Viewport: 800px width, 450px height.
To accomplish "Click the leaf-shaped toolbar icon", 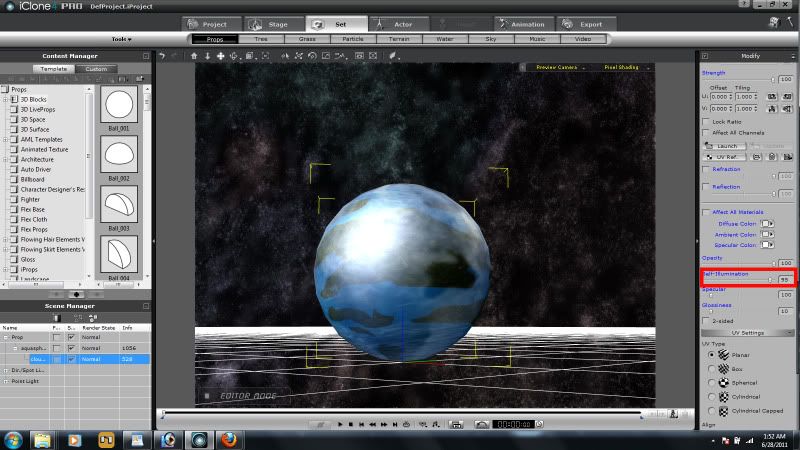I will point(392,56).
